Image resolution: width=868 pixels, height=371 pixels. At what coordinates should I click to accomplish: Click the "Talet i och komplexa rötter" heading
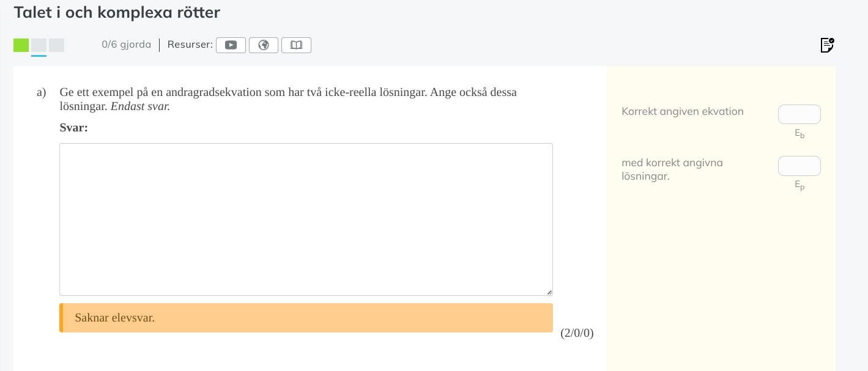[x=117, y=12]
